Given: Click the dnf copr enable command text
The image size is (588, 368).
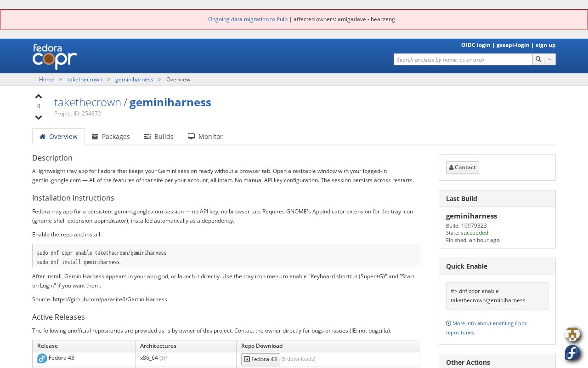Looking at the screenshot, I should point(488,296).
